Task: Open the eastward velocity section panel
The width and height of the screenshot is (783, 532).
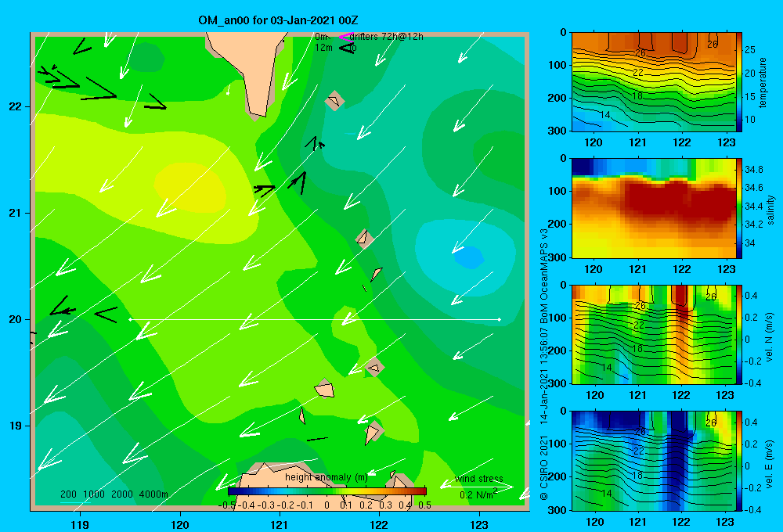Action: point(654,461)
